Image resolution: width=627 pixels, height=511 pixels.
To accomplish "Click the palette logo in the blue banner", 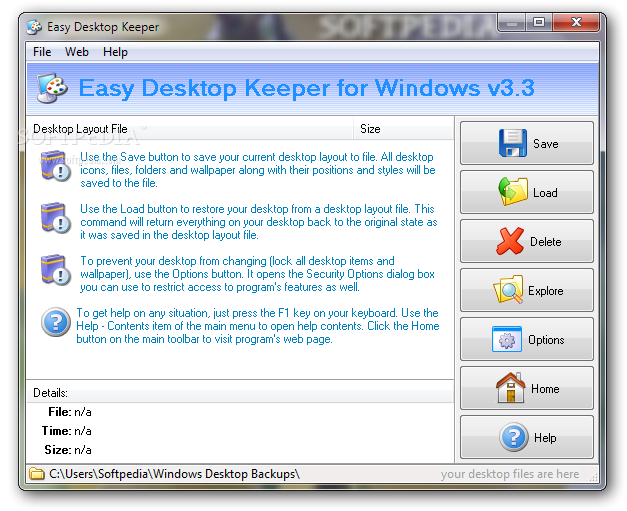I will 52,88.
